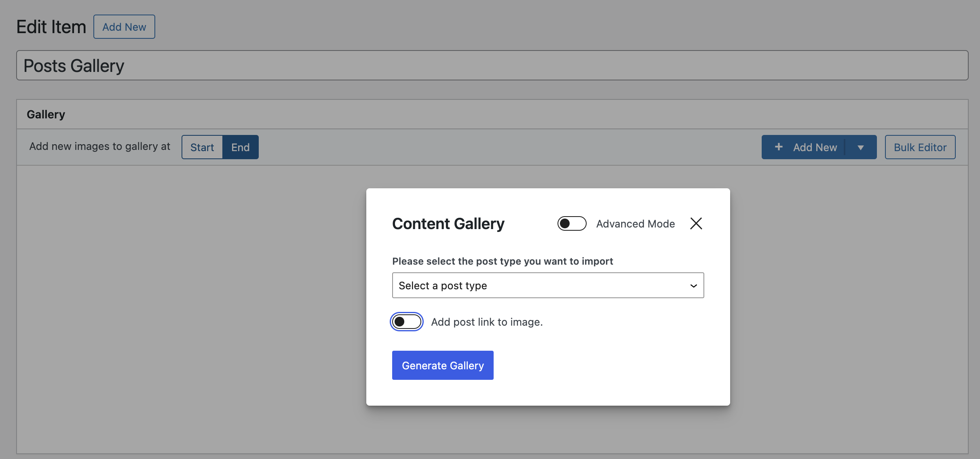Open the arrow menu beside Add New
The height and width of the screenshot is (459, 980).
861,147
